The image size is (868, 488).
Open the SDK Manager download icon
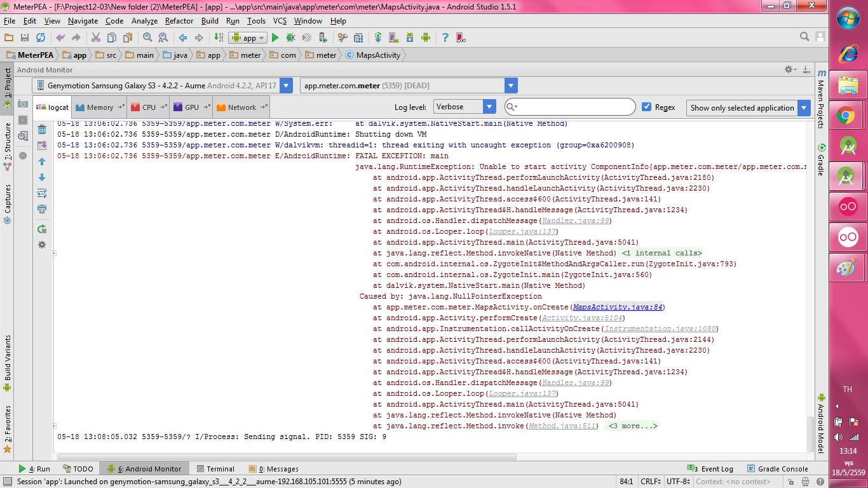click(x=409, y=38)
